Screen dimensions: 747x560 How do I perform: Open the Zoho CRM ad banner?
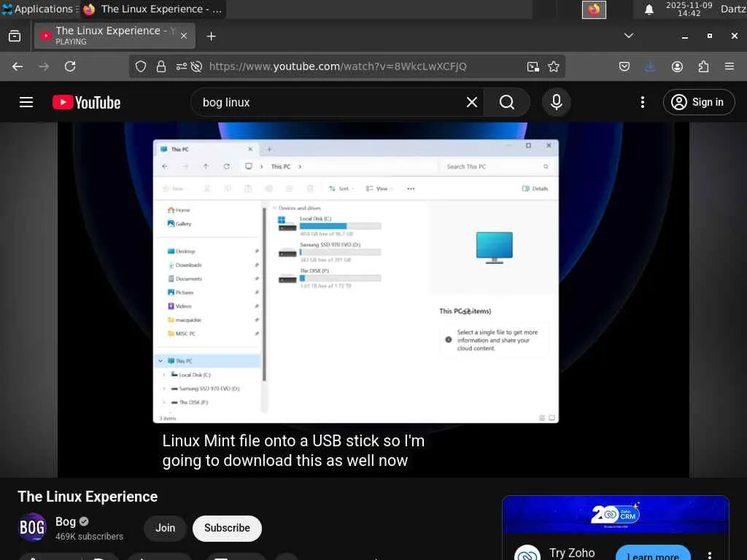(616, 515)
